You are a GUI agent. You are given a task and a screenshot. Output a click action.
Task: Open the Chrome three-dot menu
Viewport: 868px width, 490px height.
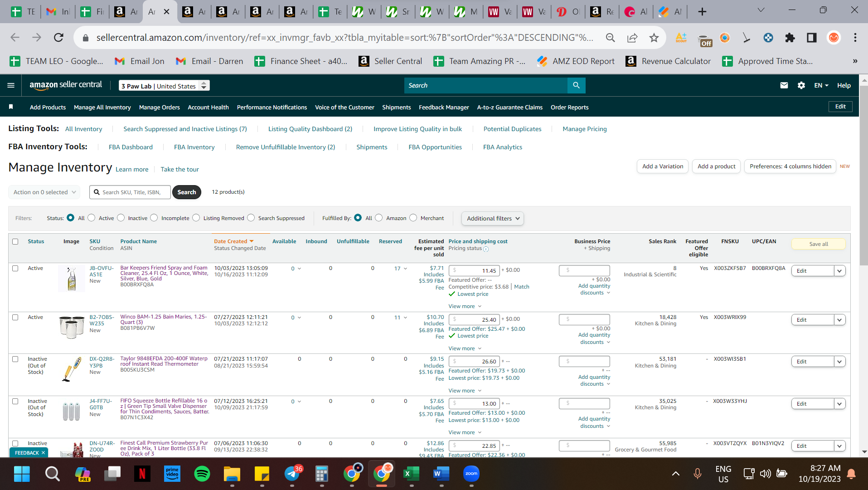coord(855,38)
